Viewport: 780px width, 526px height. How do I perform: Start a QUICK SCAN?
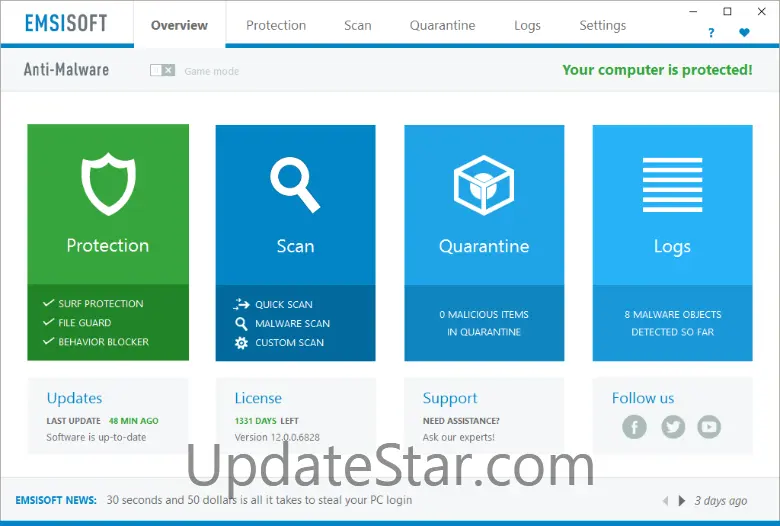click(x=284, y=305)
